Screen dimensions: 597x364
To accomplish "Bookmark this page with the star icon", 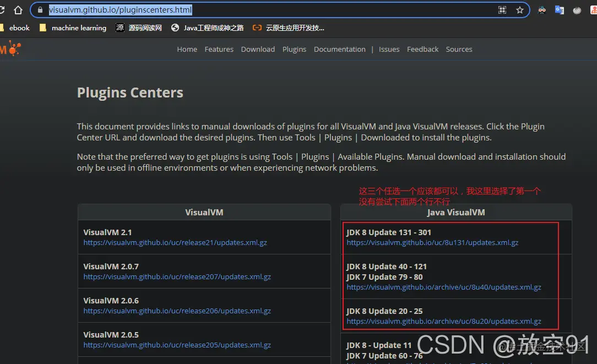I will [520, 10].
